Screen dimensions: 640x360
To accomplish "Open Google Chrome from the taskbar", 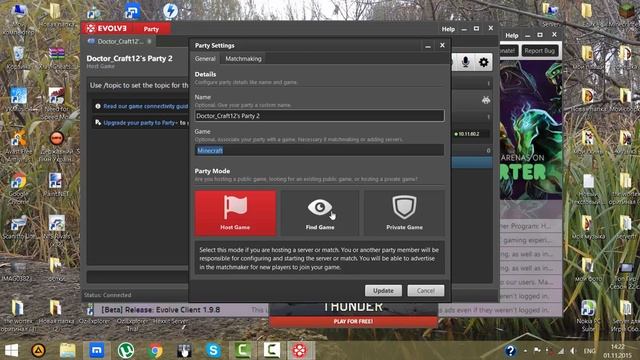I will [x=155, y=351].
